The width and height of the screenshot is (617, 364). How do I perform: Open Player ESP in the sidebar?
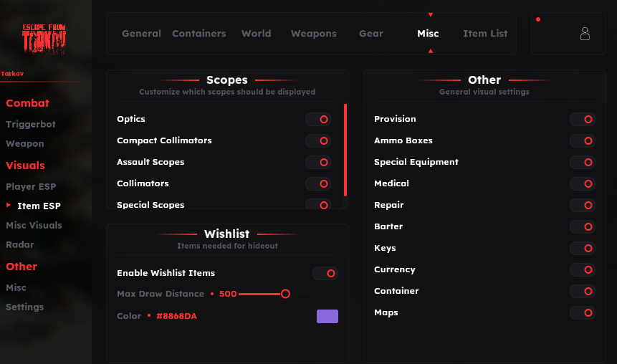[31, 187]
